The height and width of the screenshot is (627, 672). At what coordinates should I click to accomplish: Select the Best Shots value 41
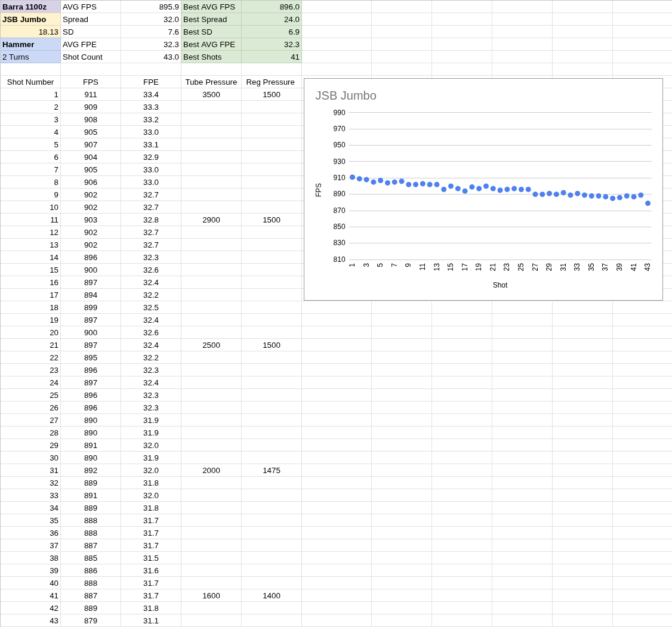click(x=272, y=57)
